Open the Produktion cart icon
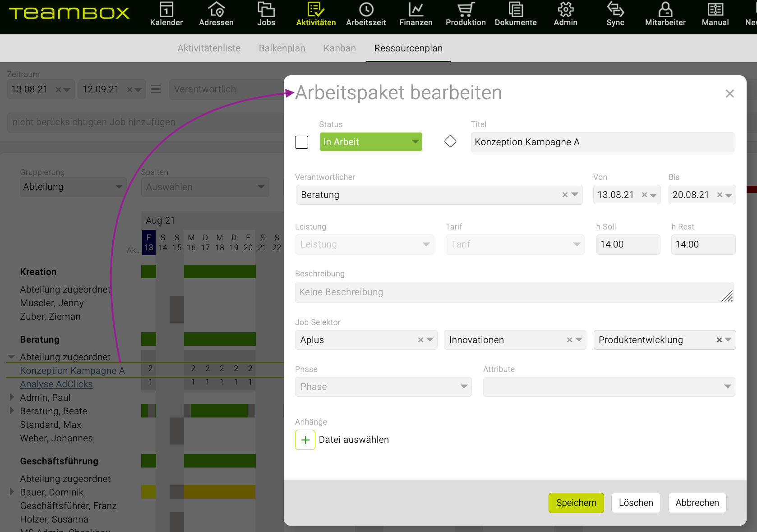This screenshot has width=757, height=532. tap(466, 10)
